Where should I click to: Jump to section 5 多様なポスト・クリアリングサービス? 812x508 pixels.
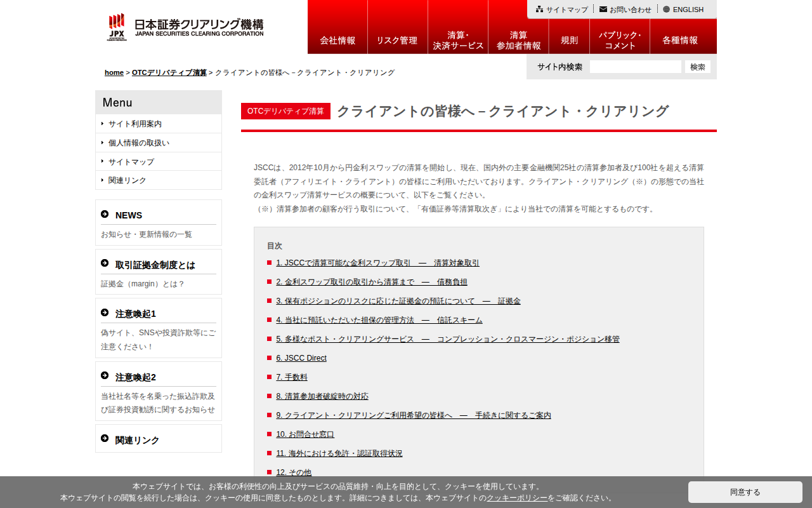pos(448,339)
